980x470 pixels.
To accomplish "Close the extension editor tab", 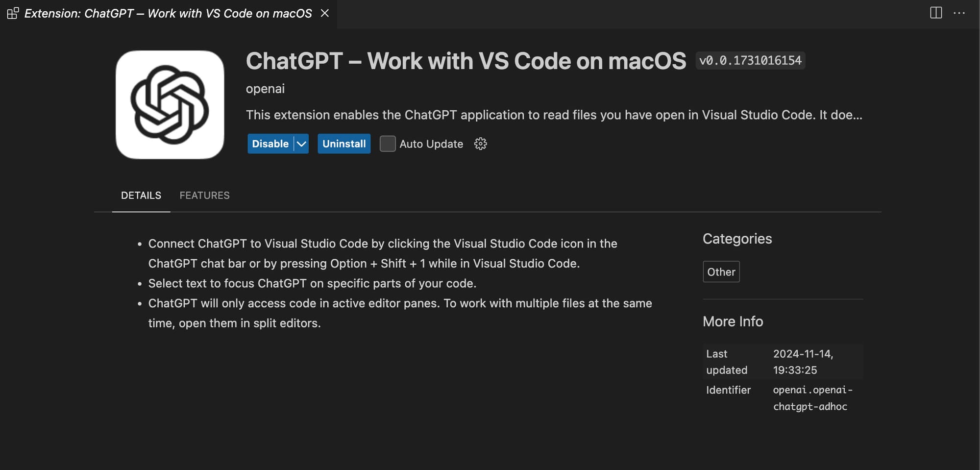I will [325, 13].
